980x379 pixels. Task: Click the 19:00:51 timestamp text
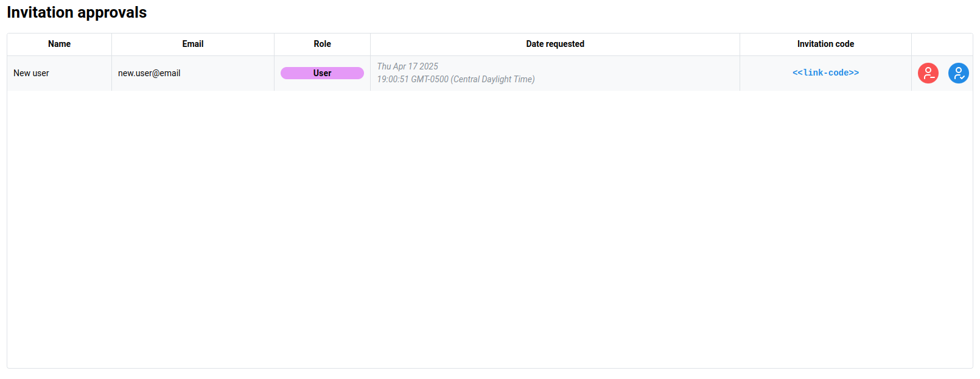pos(393,79)
